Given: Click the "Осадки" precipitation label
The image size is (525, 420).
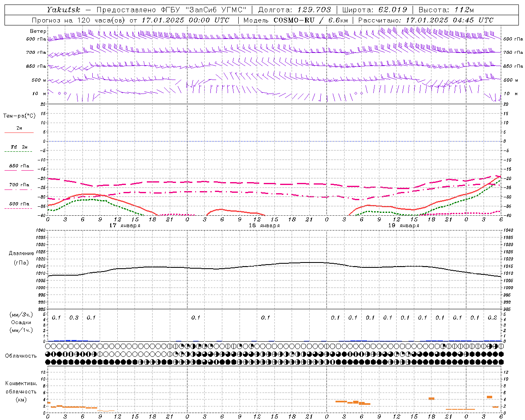Looking at the screenshot, I should click(x=21, y=322).
